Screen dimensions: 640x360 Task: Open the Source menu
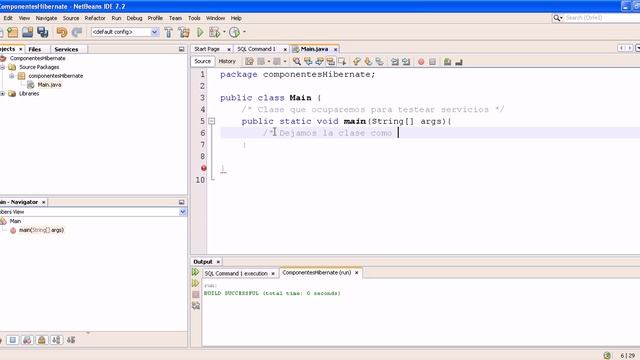(71, 18)
